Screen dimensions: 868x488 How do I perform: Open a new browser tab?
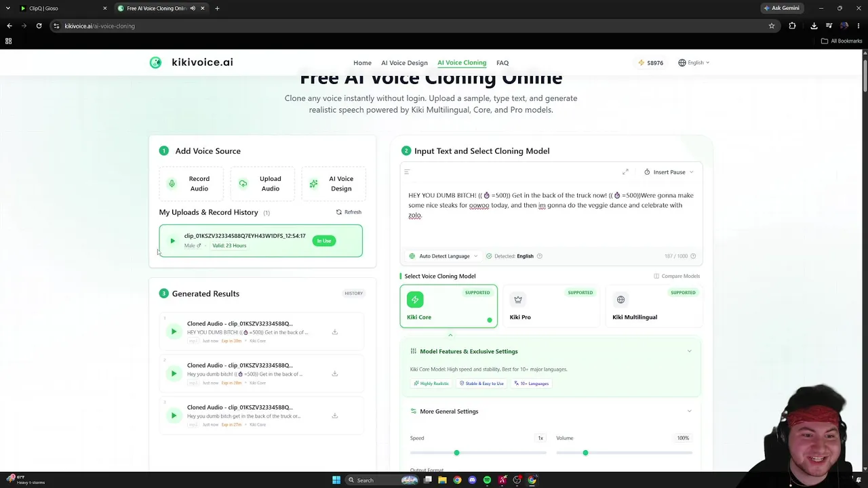click(x=217, y=8)
